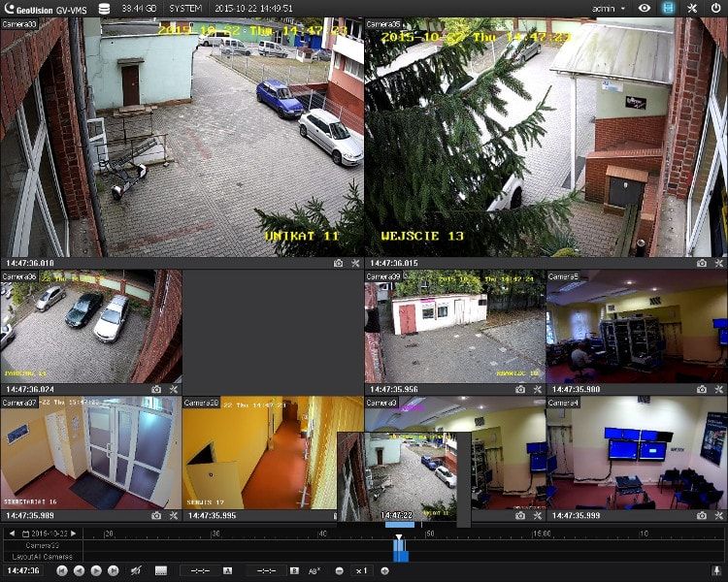Take snapshot of Camera5 tile
This screenshot has width=728, height=582.
(x=702, y=389)
